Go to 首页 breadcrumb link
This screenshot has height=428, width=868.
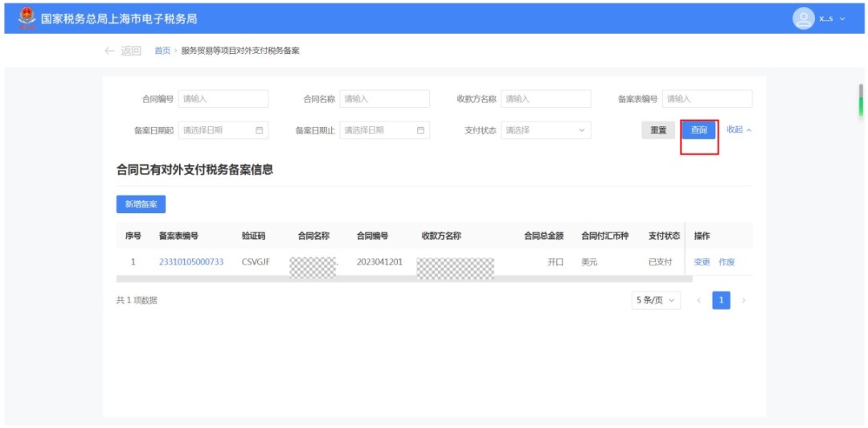pos(162,51)
